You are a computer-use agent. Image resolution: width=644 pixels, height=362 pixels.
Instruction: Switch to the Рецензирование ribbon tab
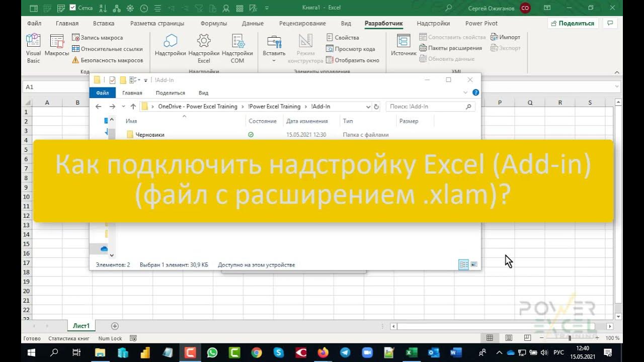tap(302, 24)
